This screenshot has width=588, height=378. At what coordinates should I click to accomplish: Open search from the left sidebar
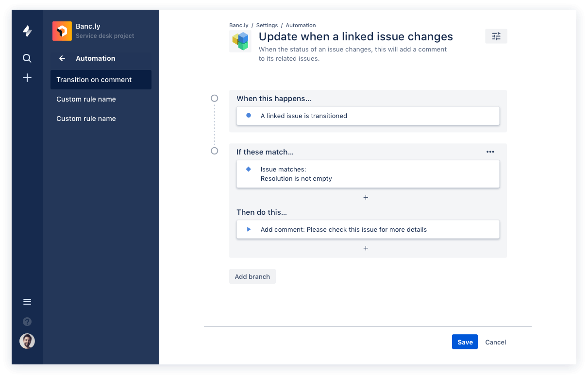pyautogui.click(x=27, y=58)
